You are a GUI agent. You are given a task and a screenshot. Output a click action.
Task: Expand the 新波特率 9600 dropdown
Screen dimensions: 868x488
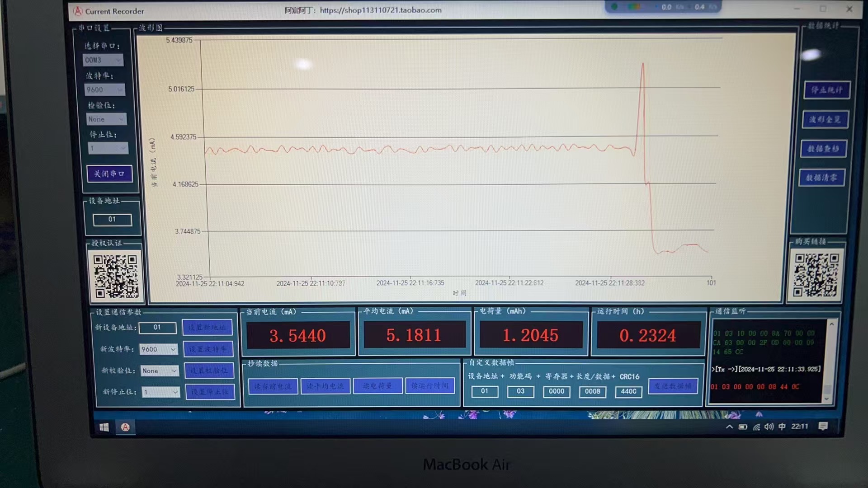click(x=159, y=349)
